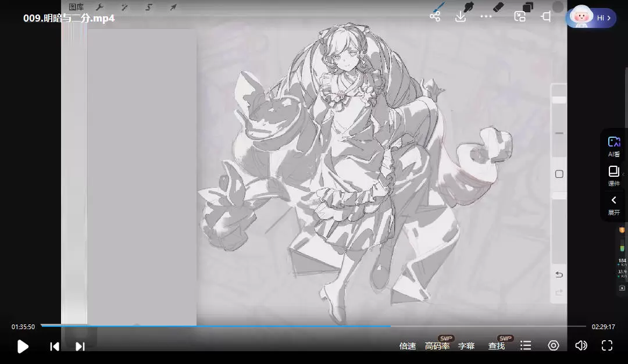Image resolution: width=628 pixels, height=364 pixels.
Task: Open the share options icon
Action: [x=435, y=16]
